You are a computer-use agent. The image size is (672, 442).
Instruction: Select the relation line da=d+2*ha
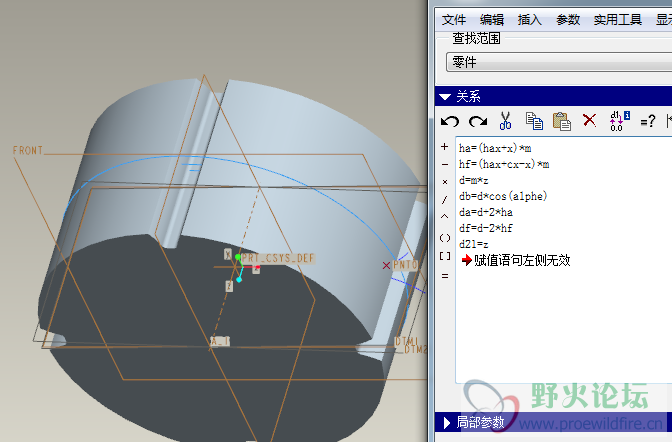point(486,212)
